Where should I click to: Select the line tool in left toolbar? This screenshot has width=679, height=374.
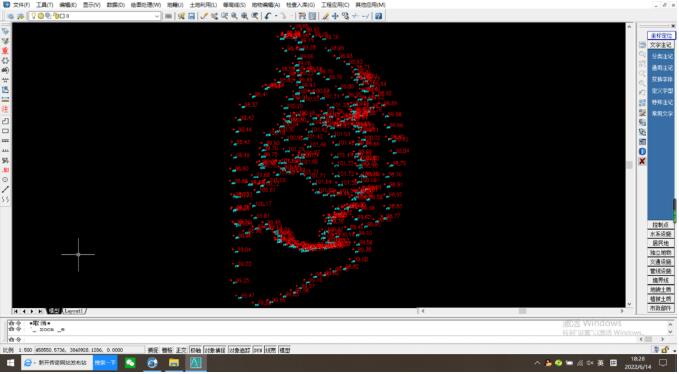(5, 190)
